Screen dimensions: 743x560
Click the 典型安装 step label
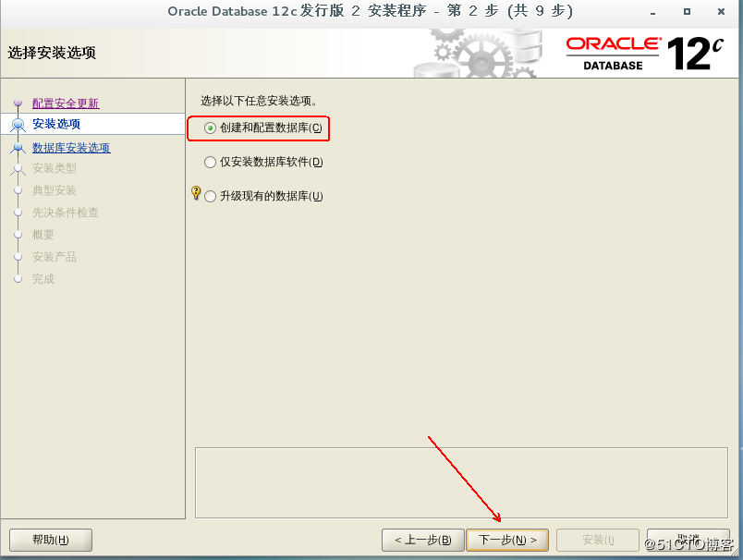click(54, 190)
